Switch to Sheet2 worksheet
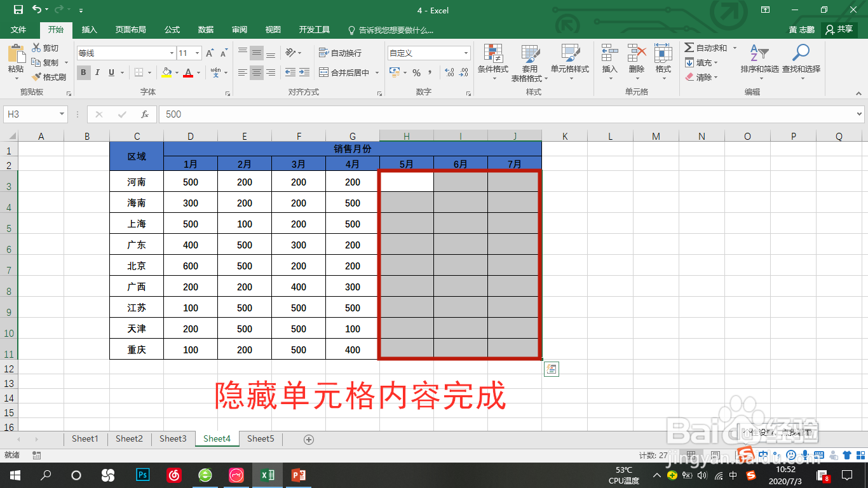The image size is (868, 488). point(128,438)
